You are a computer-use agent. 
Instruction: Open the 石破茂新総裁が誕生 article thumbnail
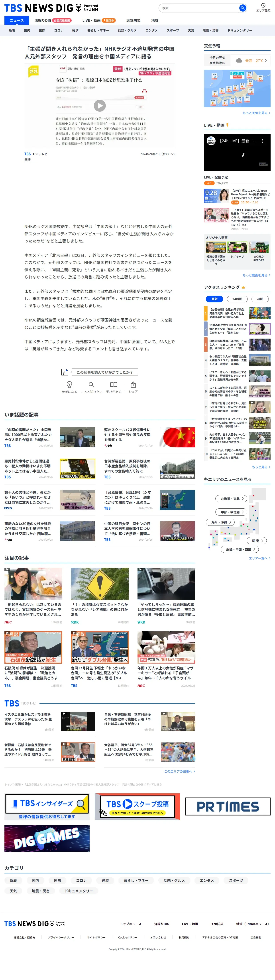coord(33,647)
